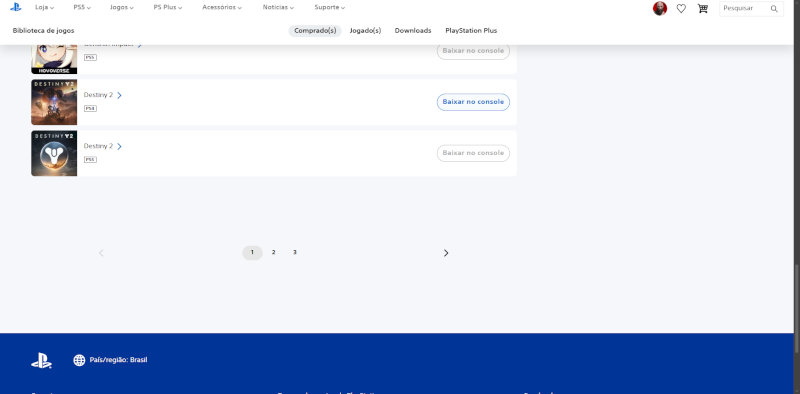Click the Biblioteca de jogos heading

click(x=43, y=31)
